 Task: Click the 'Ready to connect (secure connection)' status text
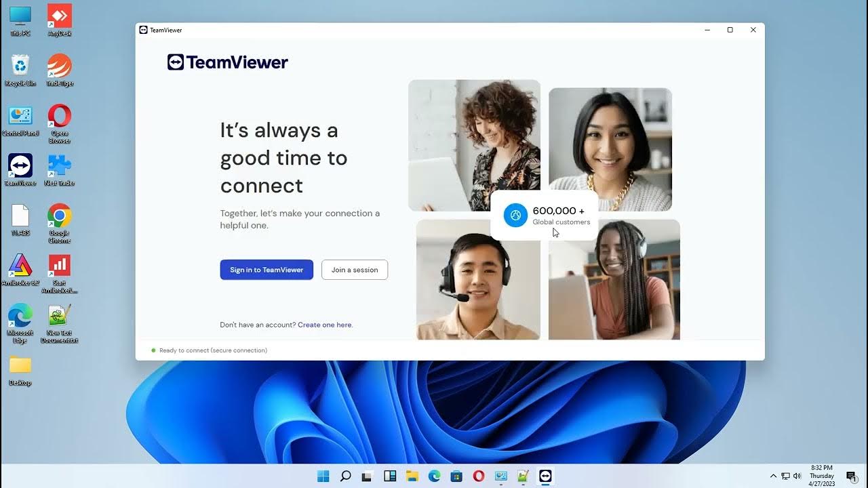[x=213, y=350]
